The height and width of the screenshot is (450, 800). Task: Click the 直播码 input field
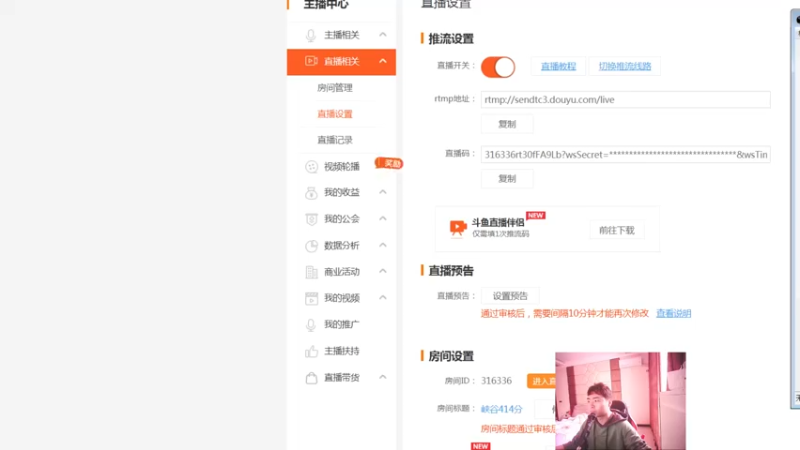pos(626,155)
